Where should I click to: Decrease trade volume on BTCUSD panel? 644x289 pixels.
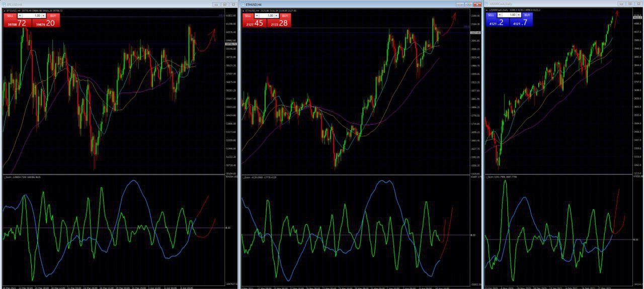coord(20,16)
